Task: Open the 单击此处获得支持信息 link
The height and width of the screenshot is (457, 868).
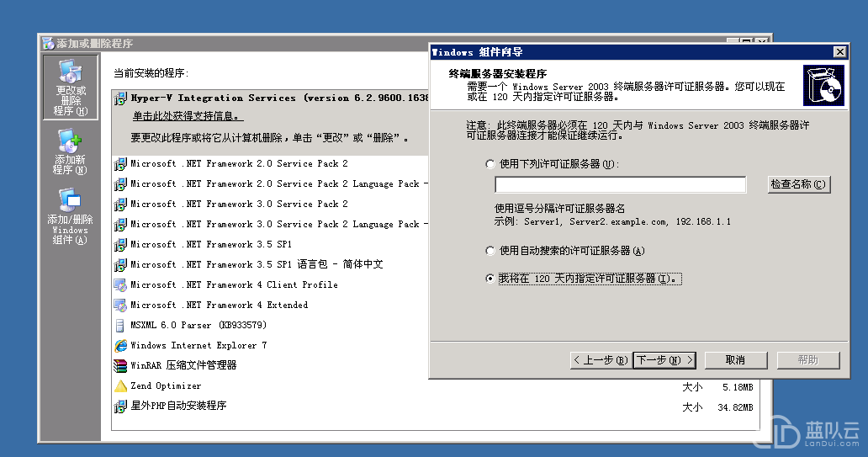Action: (x=187, y=116)
